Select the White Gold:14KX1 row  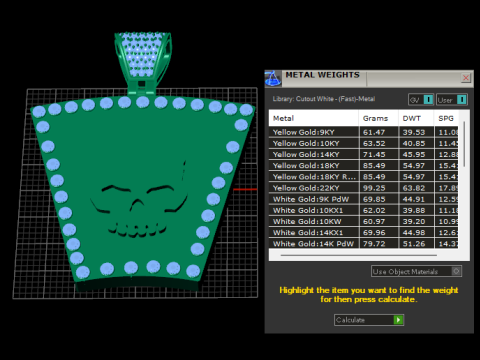363,233
